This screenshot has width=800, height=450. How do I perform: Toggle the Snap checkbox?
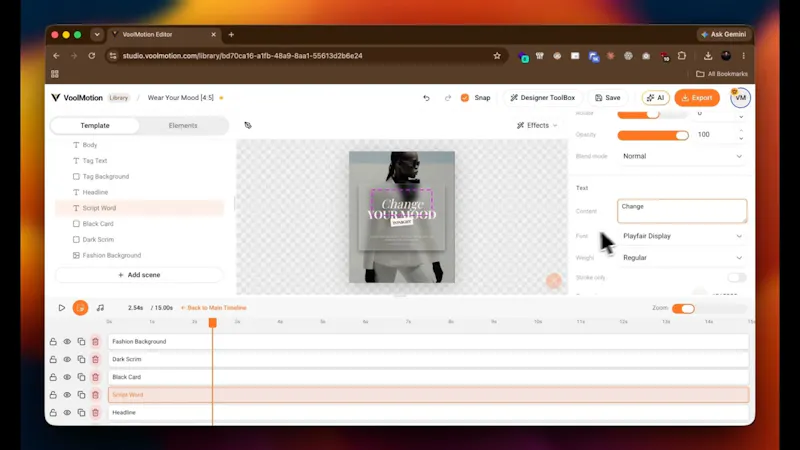[x=465, y=98]
